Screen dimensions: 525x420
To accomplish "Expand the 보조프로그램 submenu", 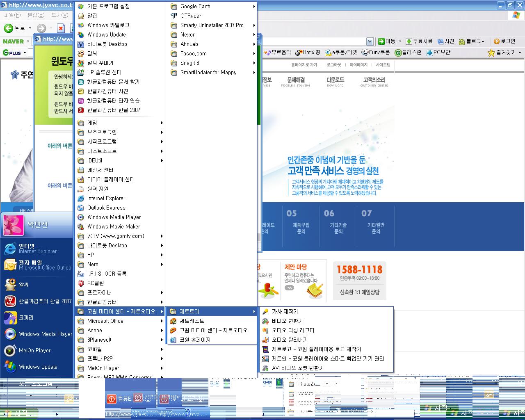I will [x=120, y=132].
